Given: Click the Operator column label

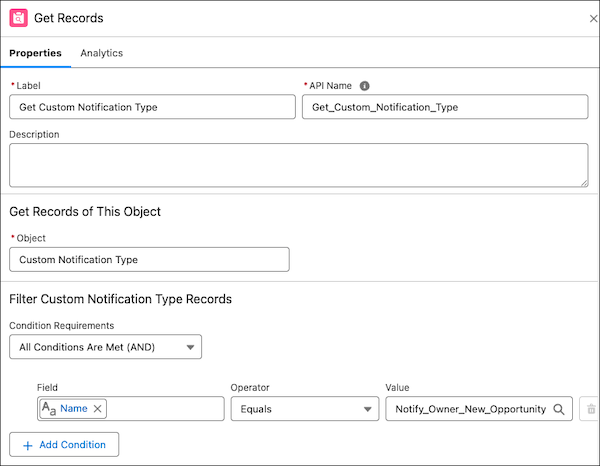Looking at the screenshot, I should 250,388.
